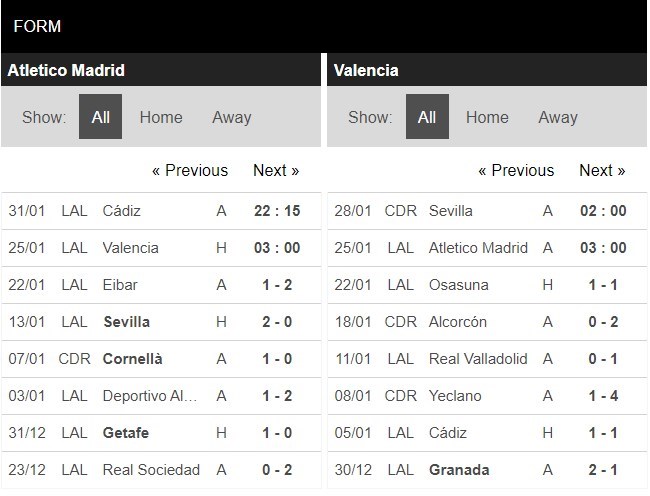Viewport: 650px width, 496px height.
Task: Click Real Valladolid match on 11/01
Action: pyautogui.click(x=478, y=359)
